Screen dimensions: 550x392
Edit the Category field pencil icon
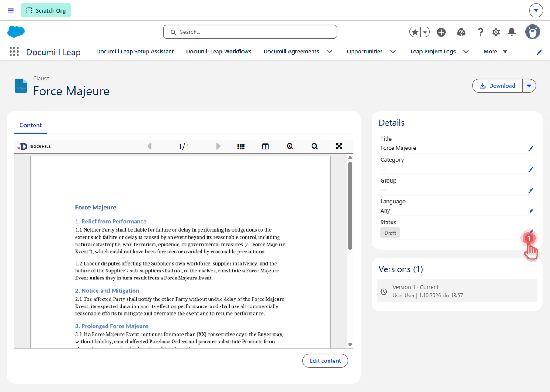point(531,169)
